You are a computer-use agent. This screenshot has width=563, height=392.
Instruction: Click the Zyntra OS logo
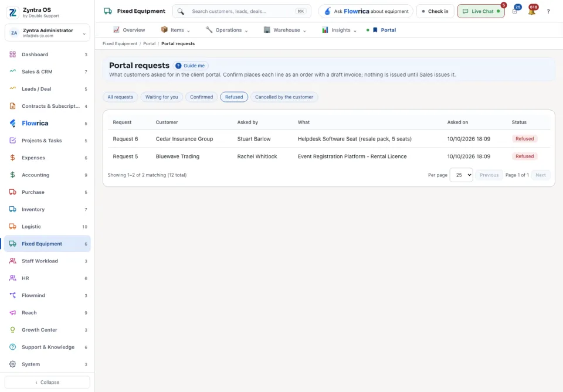[x=13, y=12]
